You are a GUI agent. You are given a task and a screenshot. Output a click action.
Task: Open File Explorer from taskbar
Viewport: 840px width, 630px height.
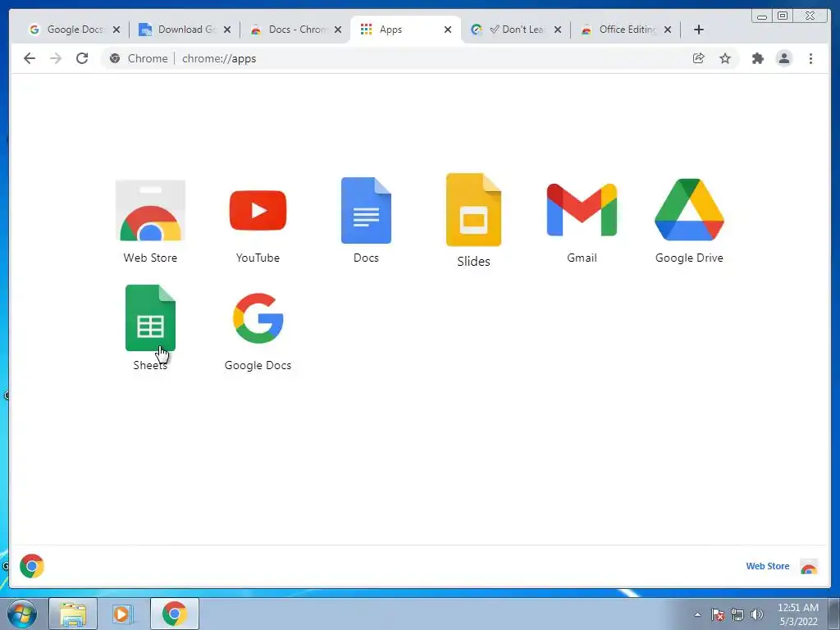coord(73,614)
